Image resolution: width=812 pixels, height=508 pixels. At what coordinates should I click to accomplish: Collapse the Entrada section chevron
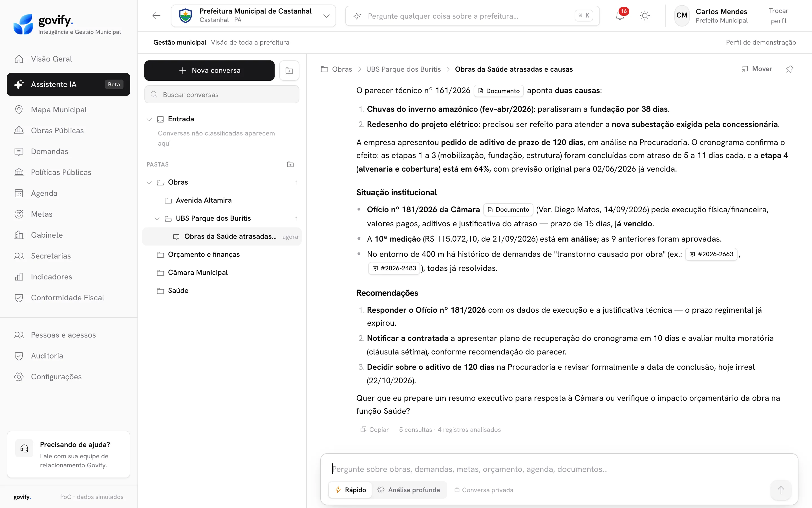pyautogui.click(x=149, y=119)
